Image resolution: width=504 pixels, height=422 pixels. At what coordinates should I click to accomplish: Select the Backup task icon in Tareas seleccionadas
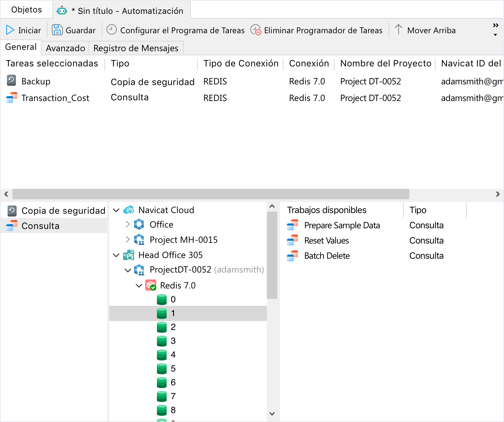pyautogui.click(x=11, y=81)
